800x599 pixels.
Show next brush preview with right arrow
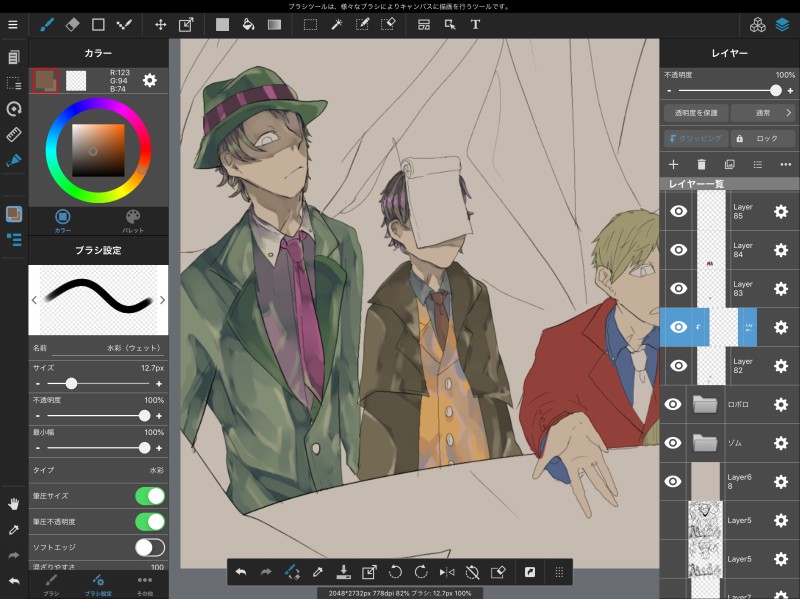pyautogui.click(x=162, y=299)
